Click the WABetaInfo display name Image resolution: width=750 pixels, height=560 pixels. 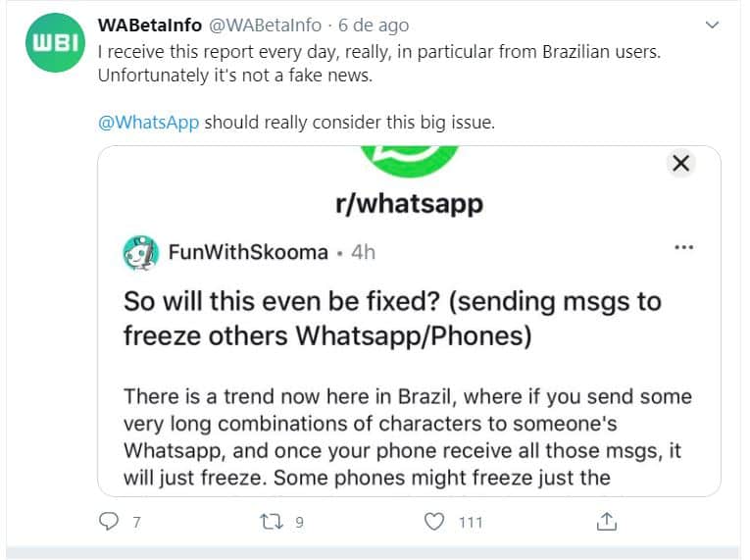(151, 24)
